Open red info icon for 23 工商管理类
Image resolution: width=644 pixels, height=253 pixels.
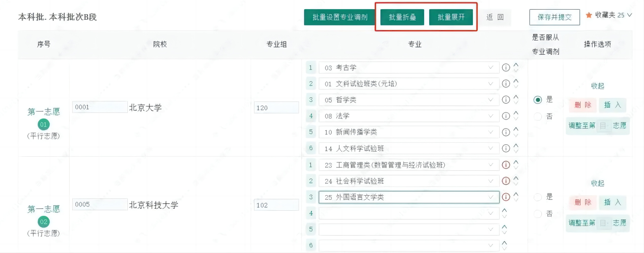click(506, 165)
